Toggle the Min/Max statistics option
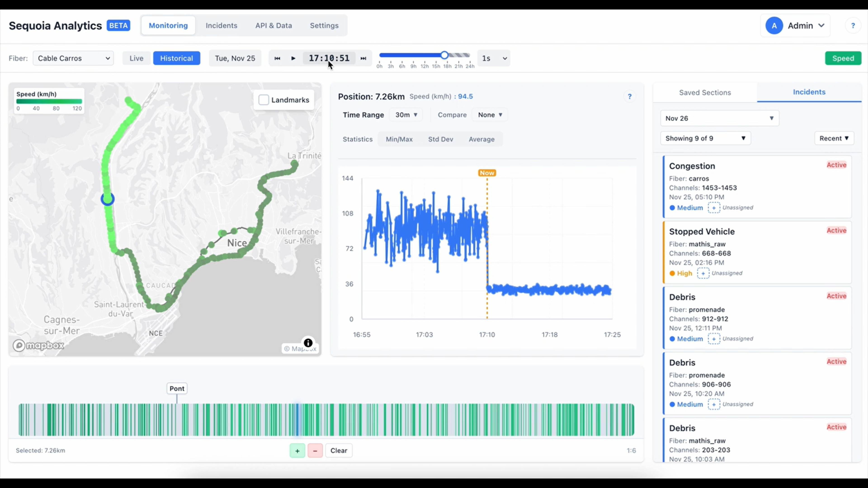 point(399,139)
